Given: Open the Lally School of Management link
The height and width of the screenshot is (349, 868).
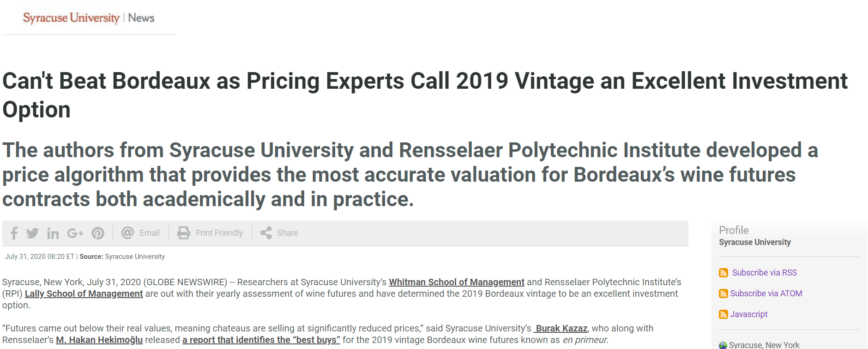Looking at the screenshot, I should tap(84, 294).
